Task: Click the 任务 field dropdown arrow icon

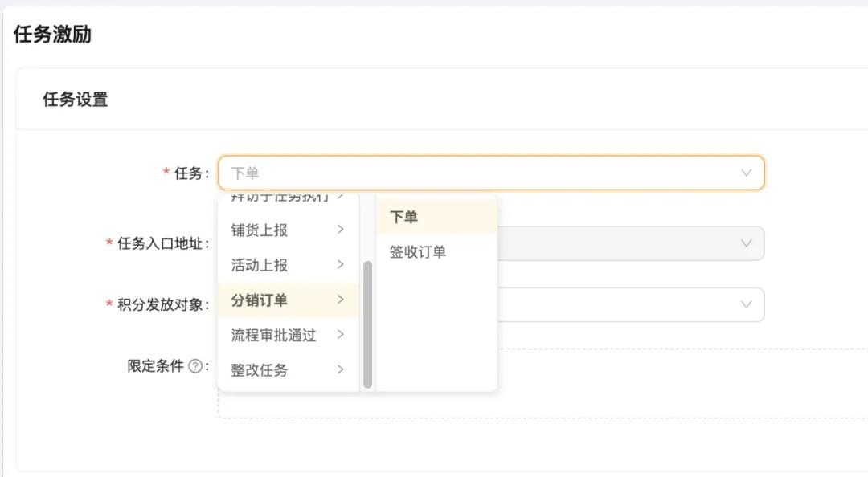Action: click(746, 172)
